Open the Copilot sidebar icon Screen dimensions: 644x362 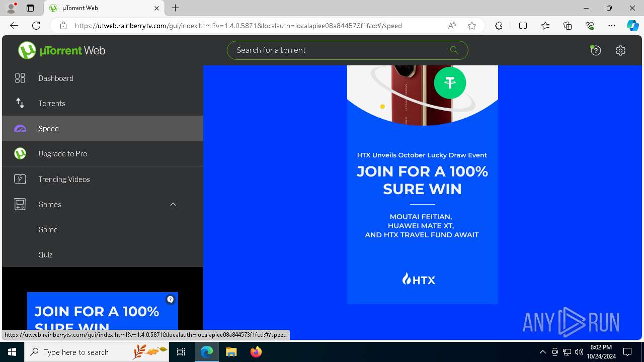(632, 26)
